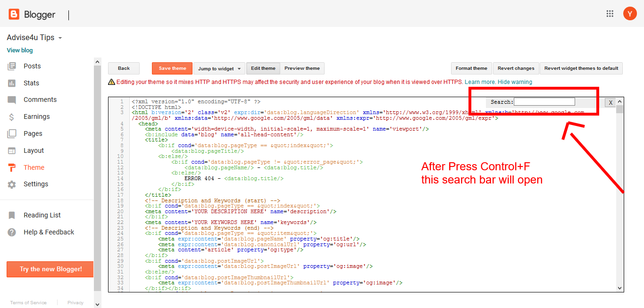Image resolution: width=644 pixels, height=308 pixels.
Task: Click the Blogger title text
Action: point(40,15)
